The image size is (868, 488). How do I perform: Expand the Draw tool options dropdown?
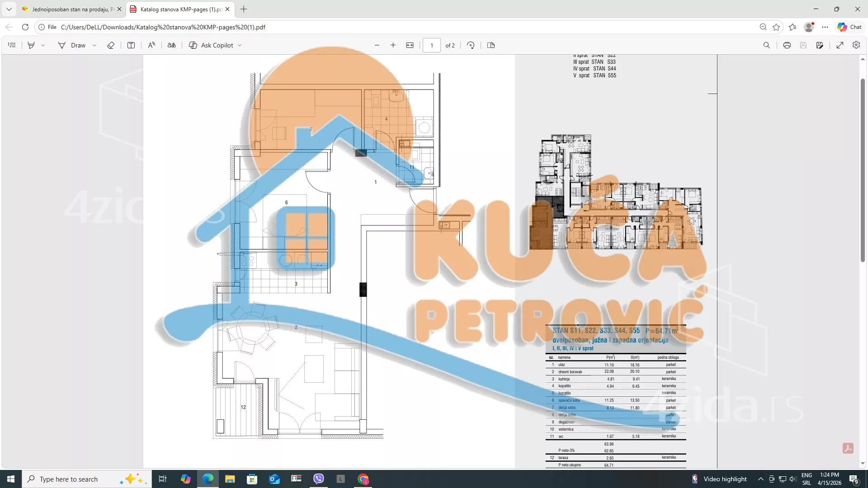click(94, 45)
